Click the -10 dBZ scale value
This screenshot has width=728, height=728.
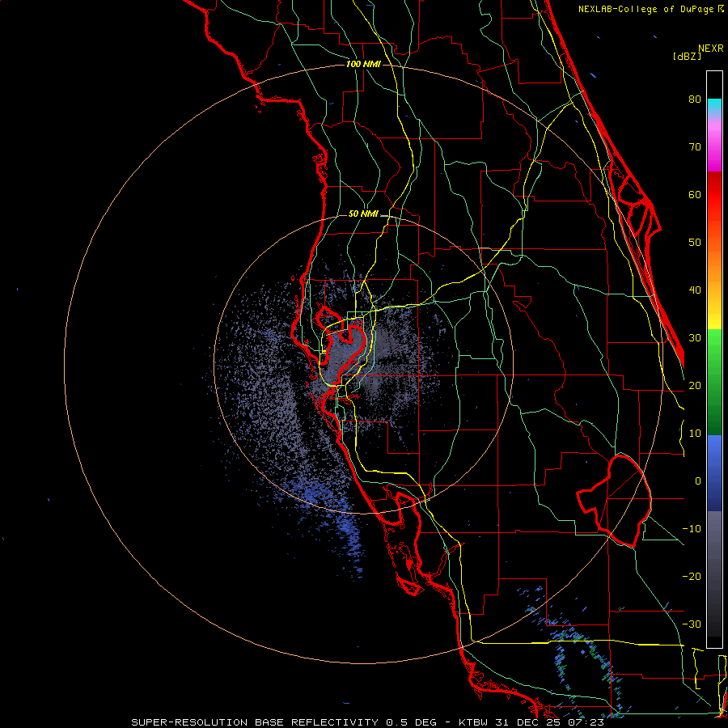point(692,529)
